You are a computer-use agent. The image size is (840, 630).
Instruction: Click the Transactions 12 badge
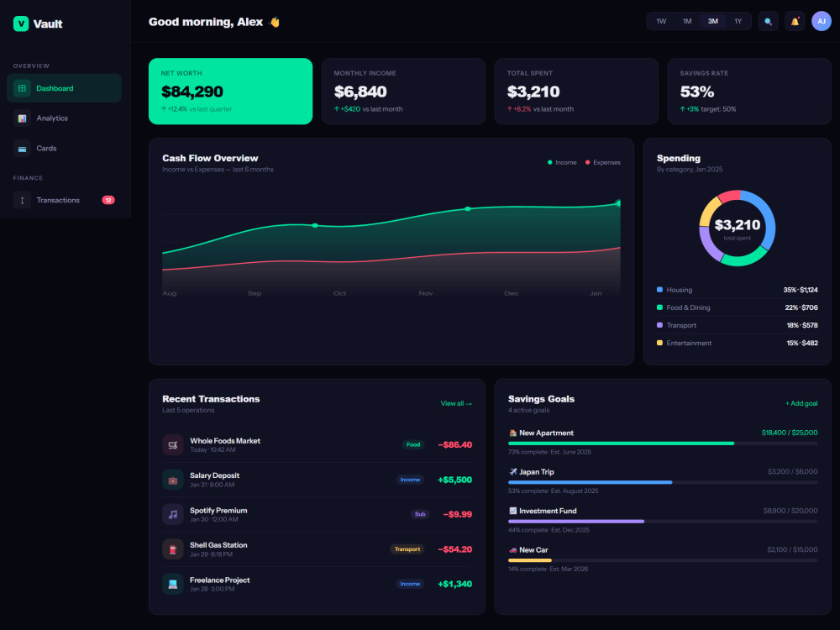click(108, 201)
